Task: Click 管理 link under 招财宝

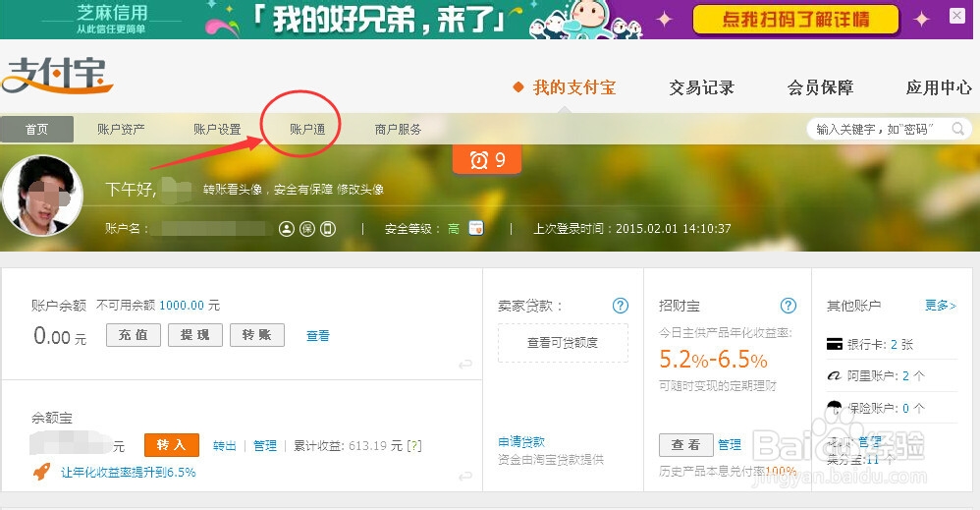Action: [x=730, y=445]
